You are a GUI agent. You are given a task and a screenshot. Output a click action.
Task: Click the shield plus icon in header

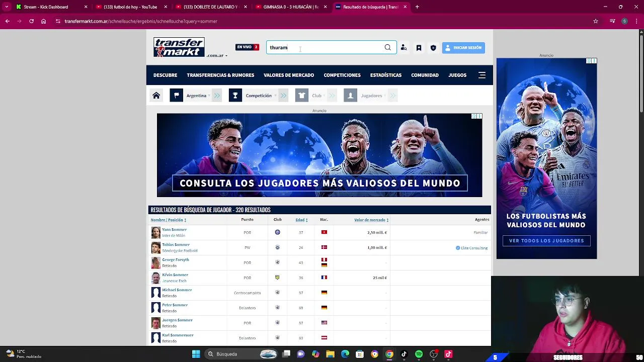433,48
